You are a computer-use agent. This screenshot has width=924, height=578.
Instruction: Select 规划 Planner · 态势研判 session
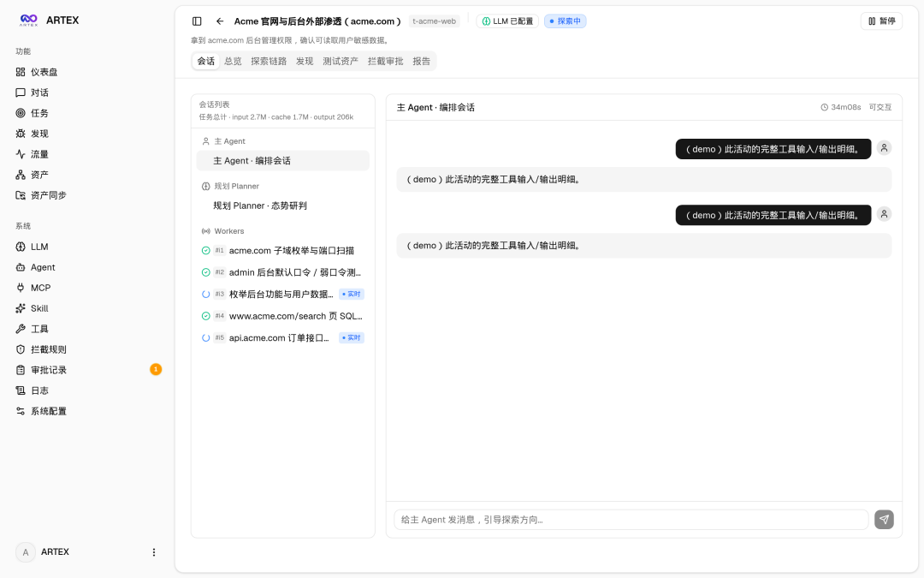283,206
